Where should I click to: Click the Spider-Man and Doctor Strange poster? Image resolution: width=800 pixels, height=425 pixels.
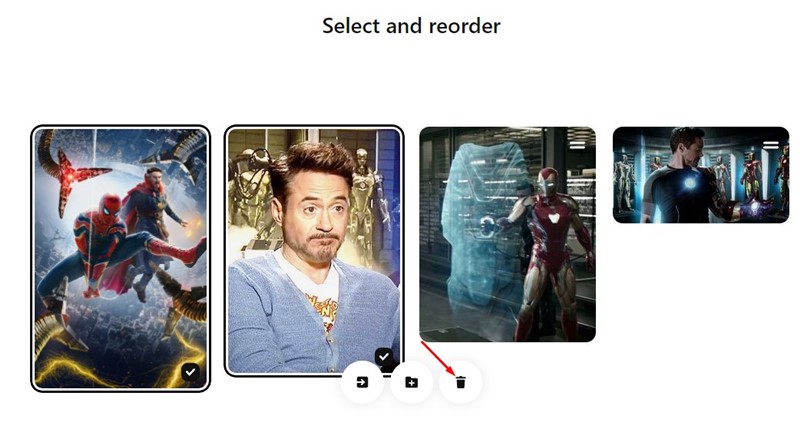[120, 259]
